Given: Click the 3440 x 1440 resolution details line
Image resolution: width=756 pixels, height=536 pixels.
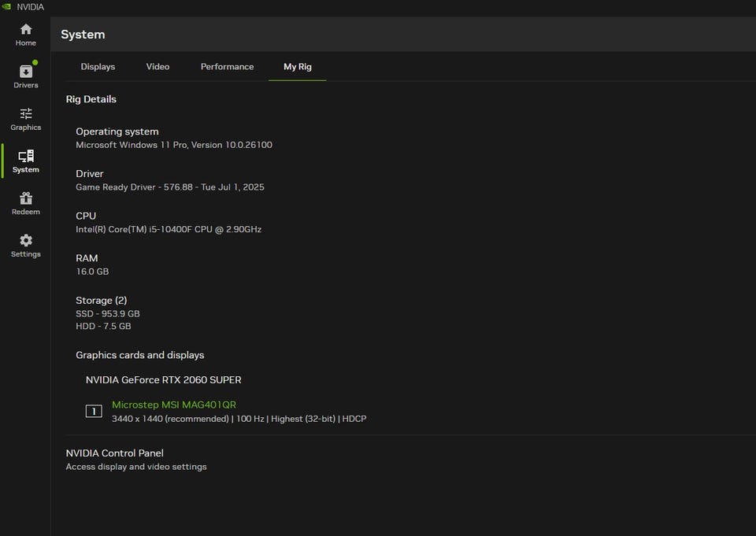Looking at the screenshot, I should (x=239, y=419).
